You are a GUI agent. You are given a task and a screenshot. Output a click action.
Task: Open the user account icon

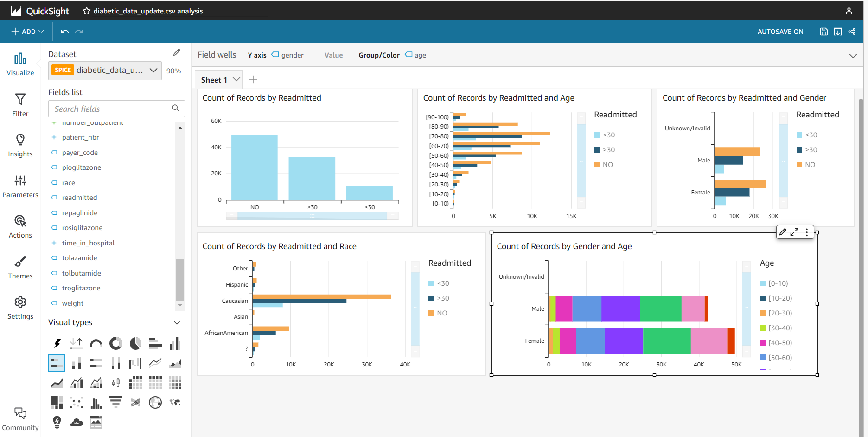pos(849,11)
